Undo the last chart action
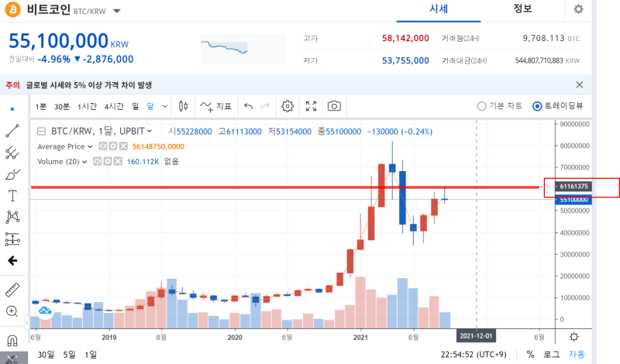 pos(248,106)
